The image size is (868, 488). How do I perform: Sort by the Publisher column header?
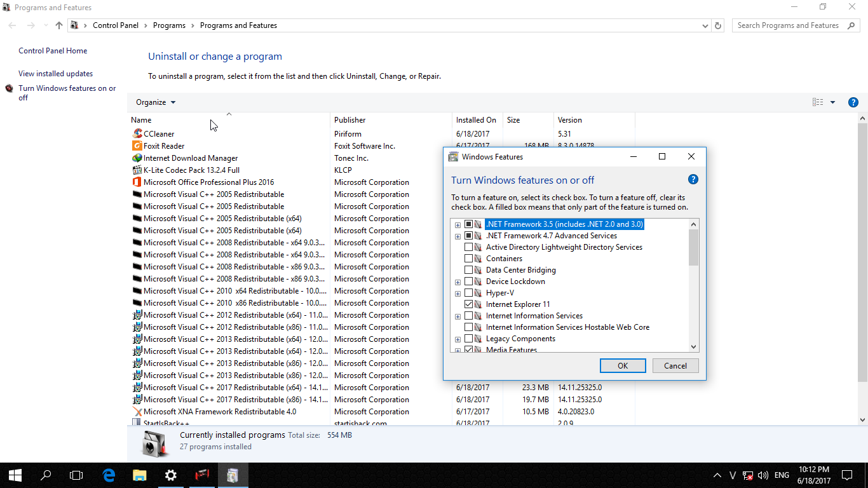[x=391, y=120]
